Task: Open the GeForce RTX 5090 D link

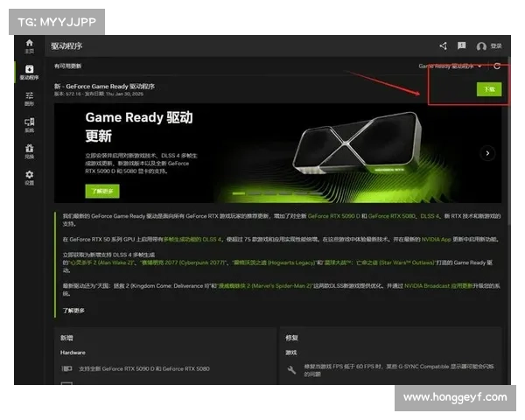Action: click(x=334, y=216)
